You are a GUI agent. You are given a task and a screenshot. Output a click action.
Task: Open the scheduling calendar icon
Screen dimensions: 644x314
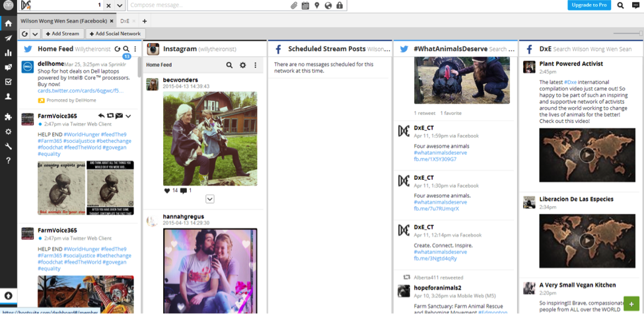pyautogui.click(x=305, y=5)
